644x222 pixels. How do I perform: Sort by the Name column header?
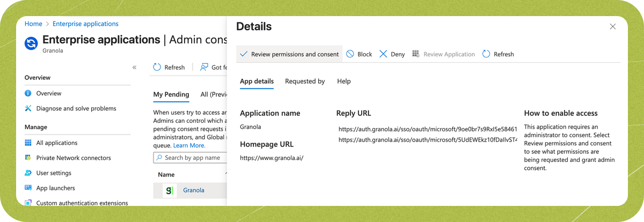coord(166,175)
